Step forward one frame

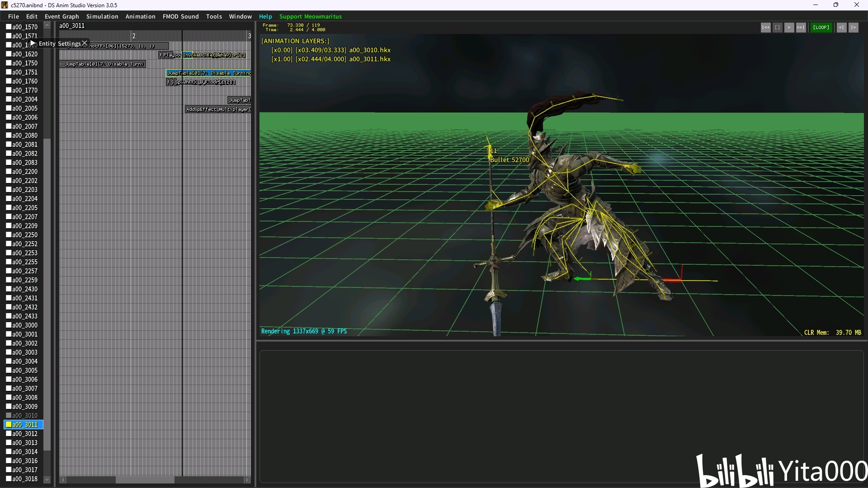[853, 28]
